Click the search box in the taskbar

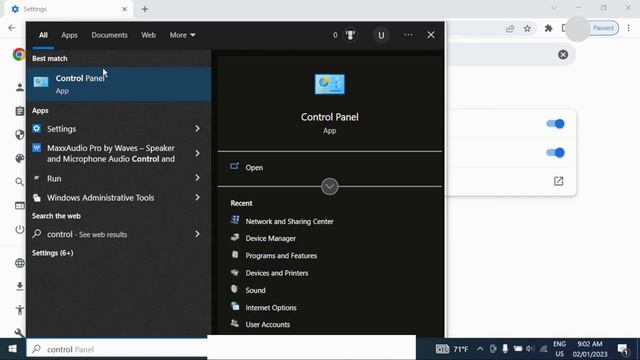(118, 349)
